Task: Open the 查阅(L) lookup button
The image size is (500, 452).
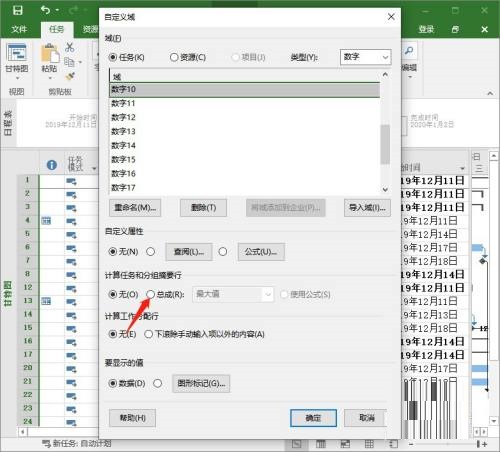Action: (x=189, y=252)
